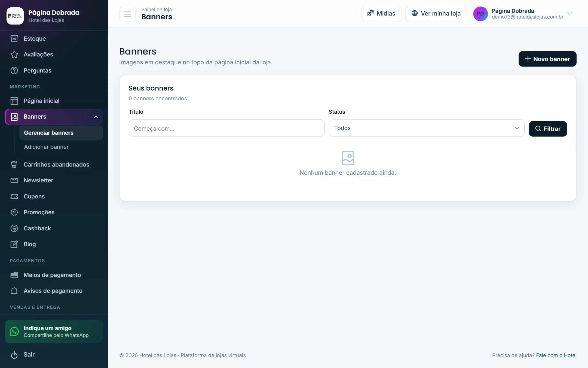Click the demo73@hoteldaslojas.com.br email text

[528, 17]
